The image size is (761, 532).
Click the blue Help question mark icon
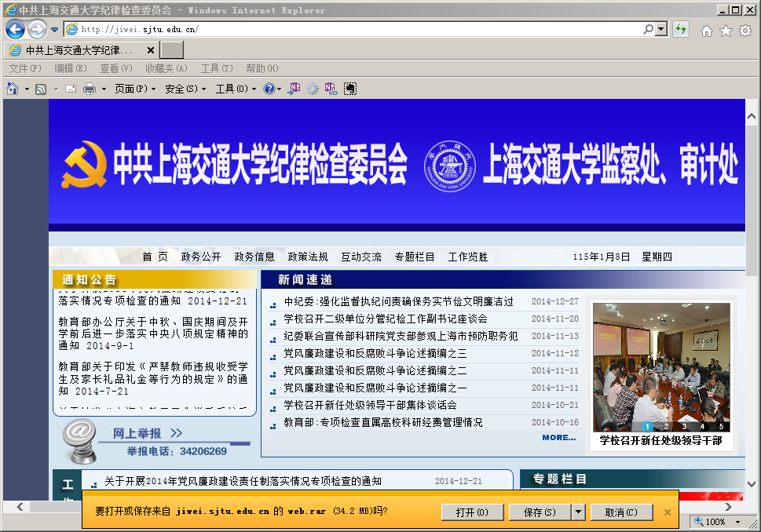269,89
